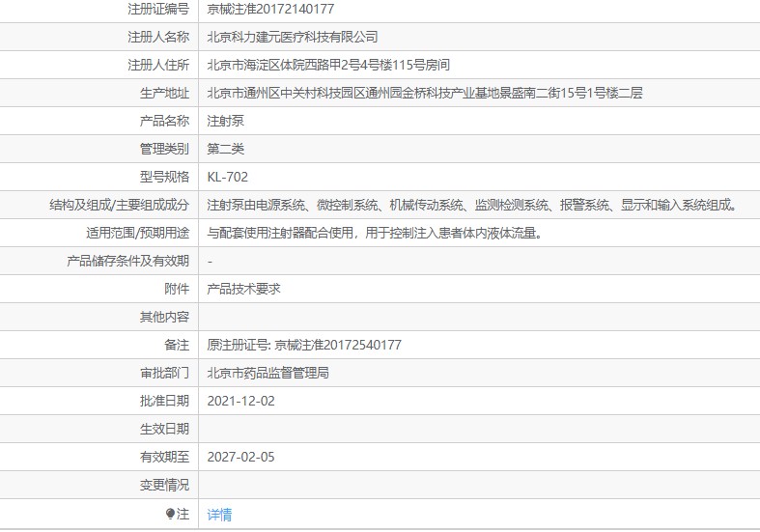Click the 注册证编号 label
The image size is (760, 532).
(158, 9)
